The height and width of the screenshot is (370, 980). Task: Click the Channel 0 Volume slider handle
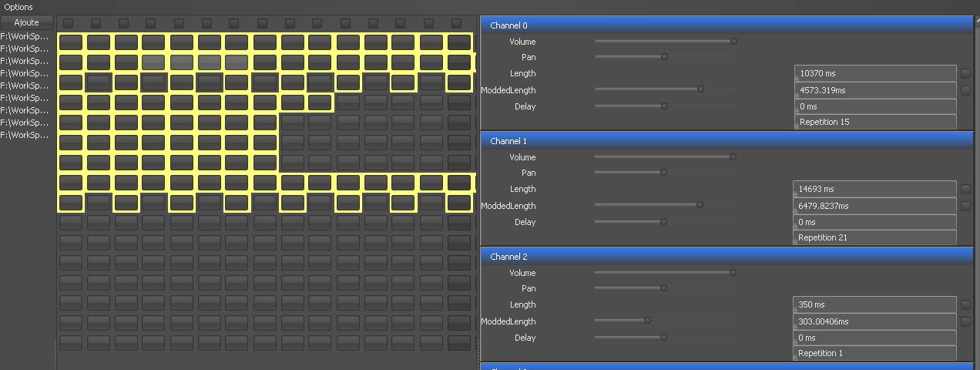(x=733, y=42)
